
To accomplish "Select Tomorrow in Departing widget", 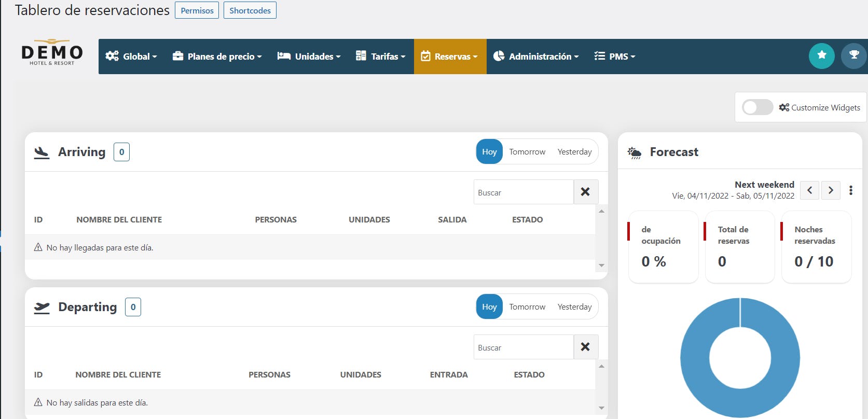I will point(527,306).
